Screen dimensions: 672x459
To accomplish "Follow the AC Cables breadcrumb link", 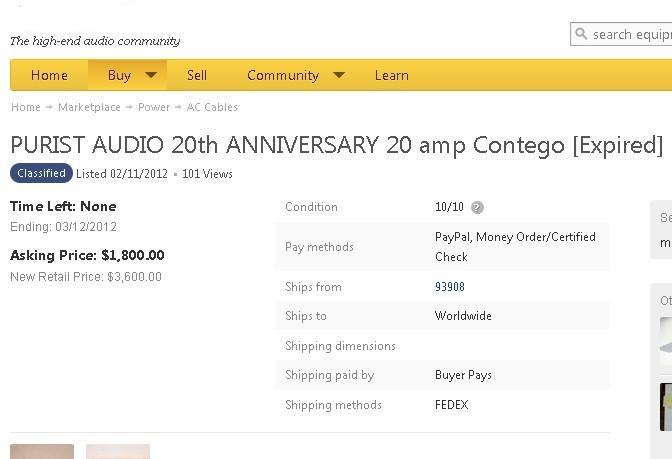I will 212,107.
